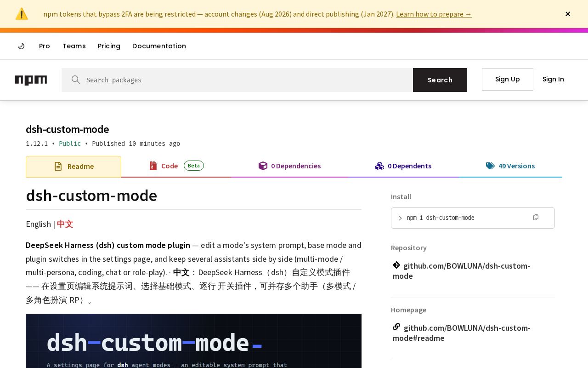This screenshot has width=588, height=368.
Task: Click the Repository section heading
Action: click(409, 247)
